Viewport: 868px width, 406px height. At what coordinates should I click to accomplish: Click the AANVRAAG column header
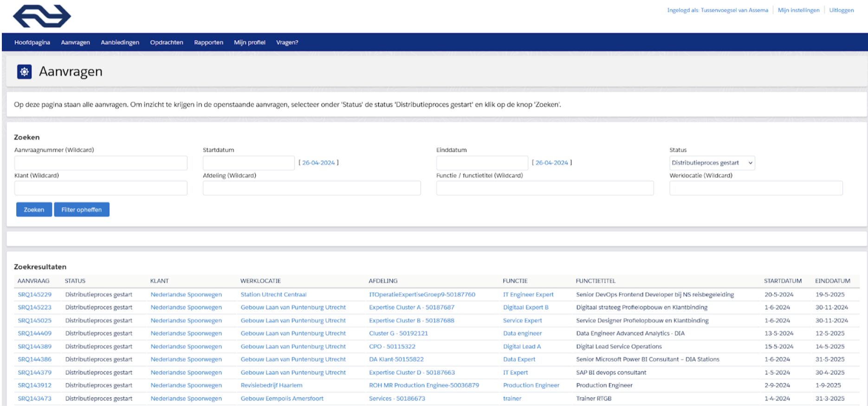coord(33,281)
